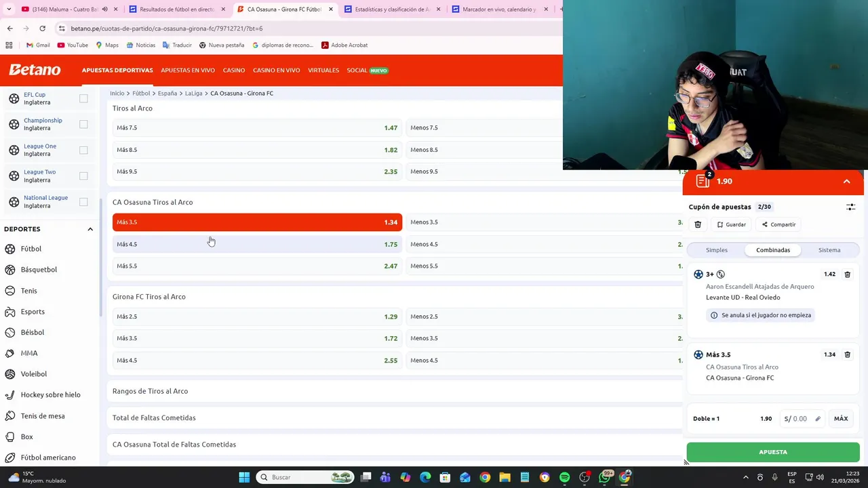Check the League Two Inglaterra checkbox
The width and height of the screenshot is (868, 488).
(x=83, y=176)
